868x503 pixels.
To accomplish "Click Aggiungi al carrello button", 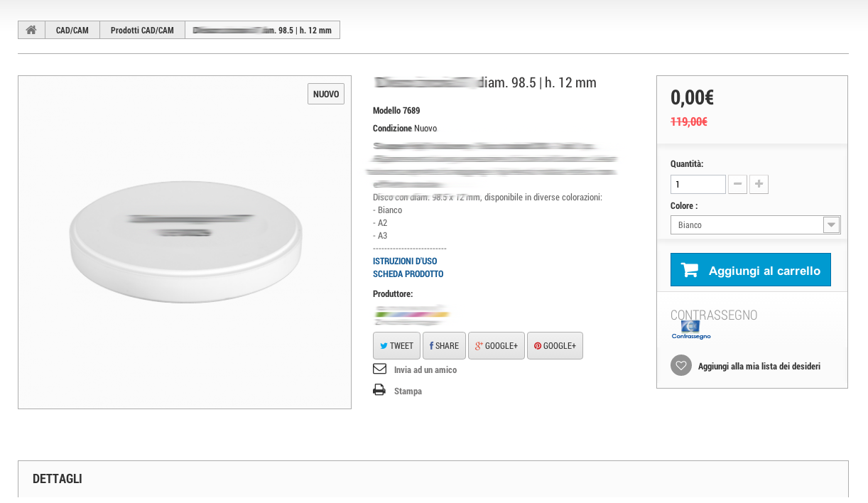I will [750, 270].
